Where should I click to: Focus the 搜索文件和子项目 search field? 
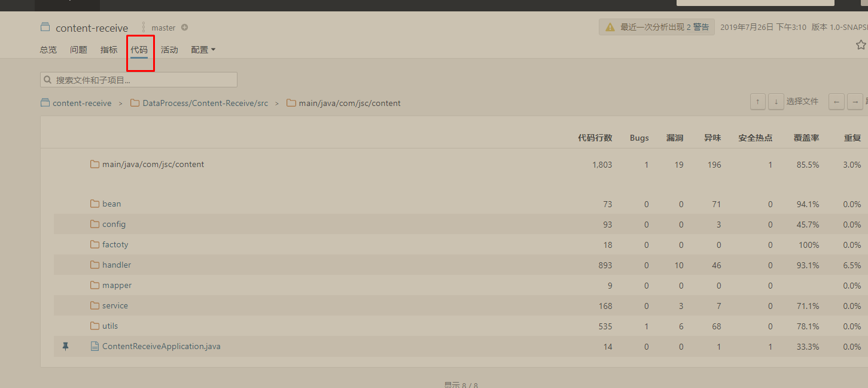coord(139,80)
